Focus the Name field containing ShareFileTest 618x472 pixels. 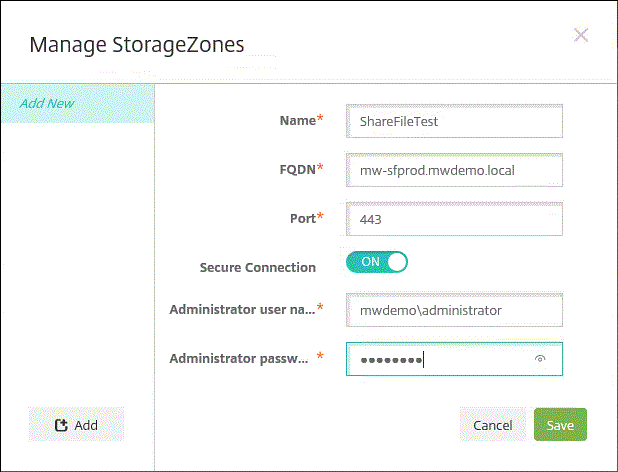pos(454,121)
